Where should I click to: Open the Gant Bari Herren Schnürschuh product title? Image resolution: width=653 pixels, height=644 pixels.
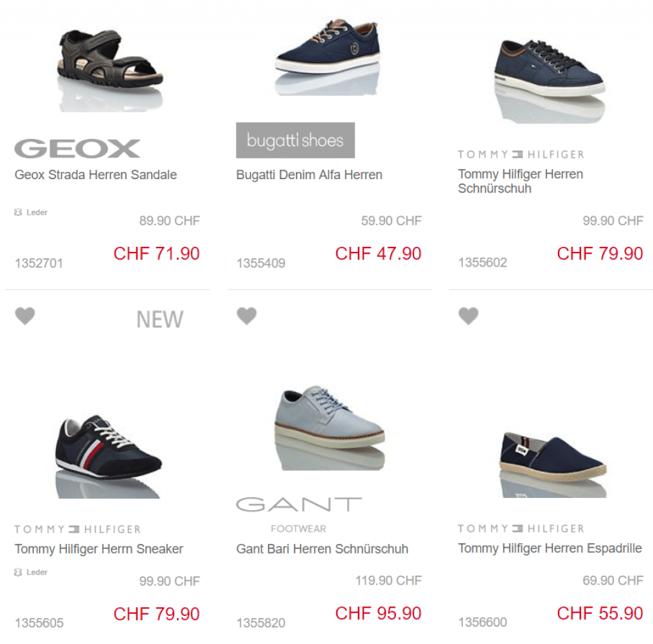[x=322, y=548]
